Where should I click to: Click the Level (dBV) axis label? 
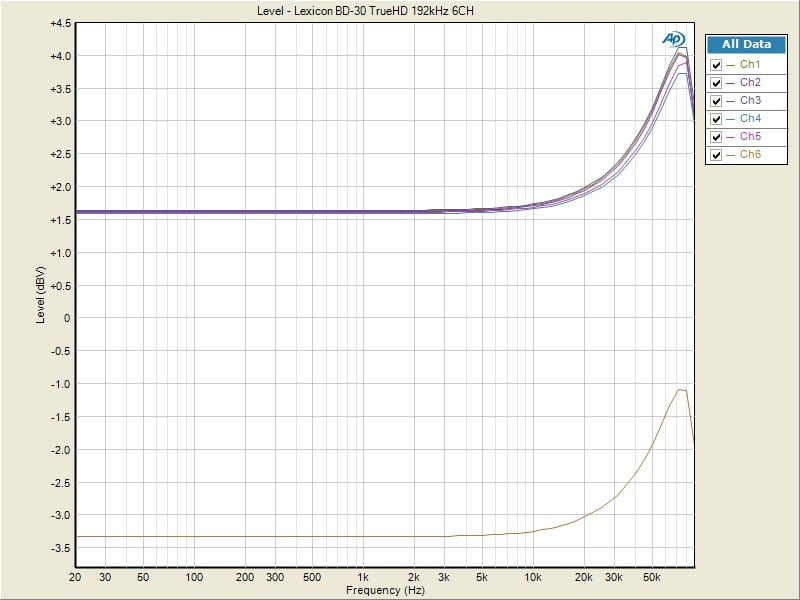[x=40, y=295]
